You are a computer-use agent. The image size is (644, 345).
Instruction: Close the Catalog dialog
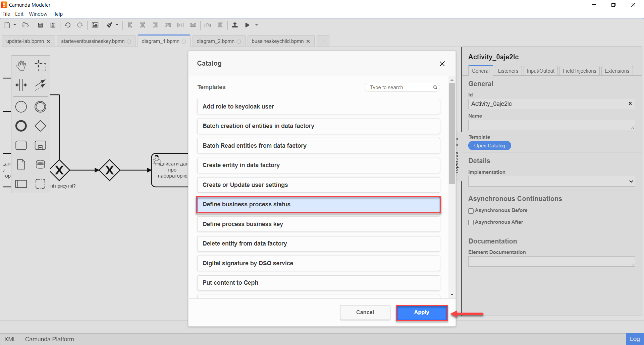(x=442, y=64)
